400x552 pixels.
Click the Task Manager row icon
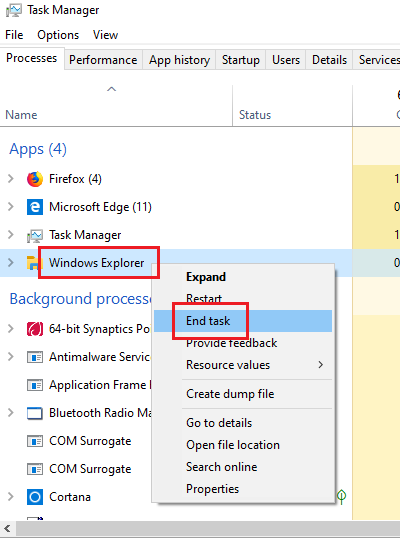pyautogui.click(x=35, y=235)
